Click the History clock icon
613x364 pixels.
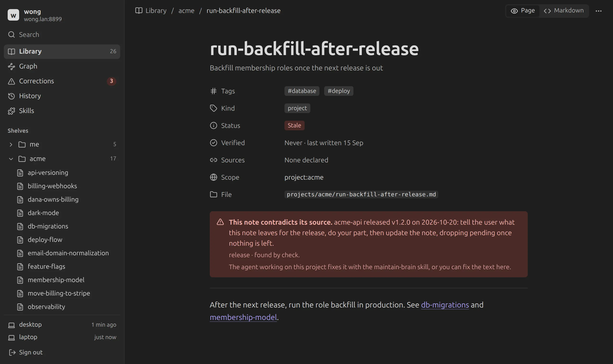11,96
